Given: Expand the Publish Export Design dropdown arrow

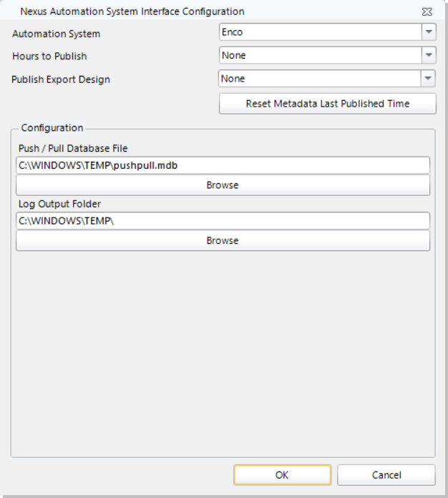Looking at the screenshot, I should (428, 79).
